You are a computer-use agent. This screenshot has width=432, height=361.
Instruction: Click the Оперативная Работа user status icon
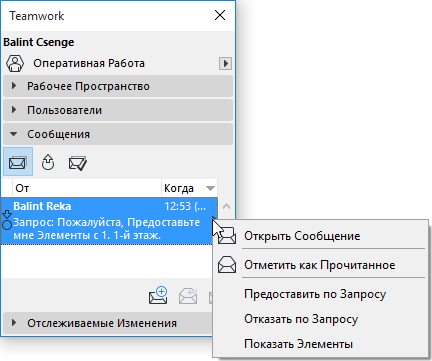coord(15,63)
